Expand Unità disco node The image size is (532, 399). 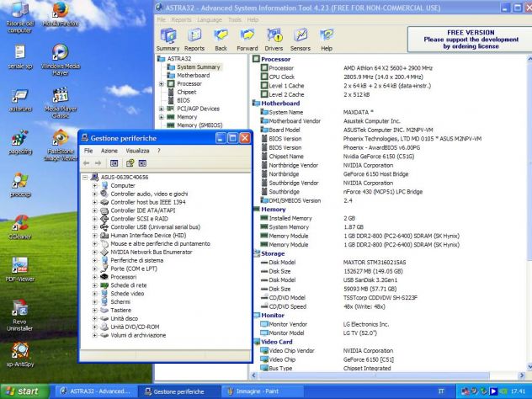point(94,318)
